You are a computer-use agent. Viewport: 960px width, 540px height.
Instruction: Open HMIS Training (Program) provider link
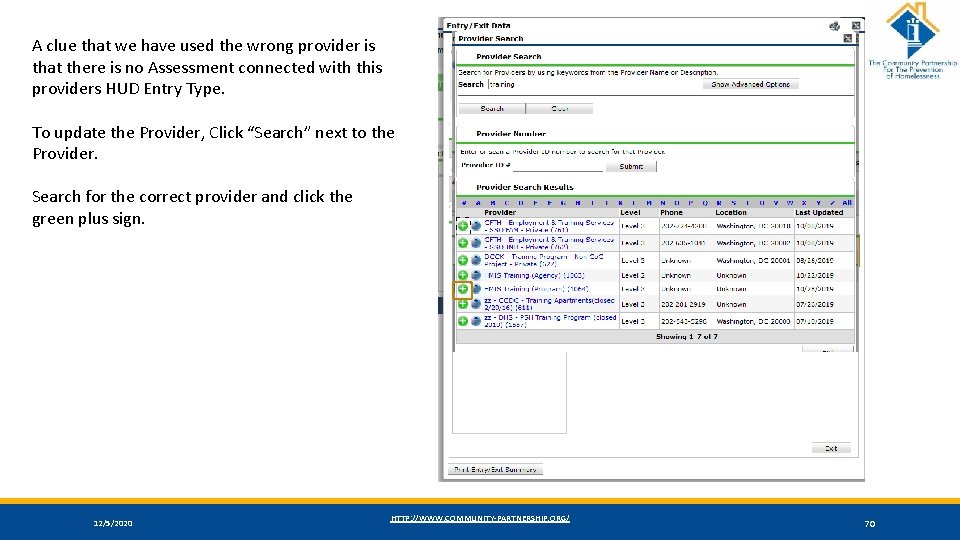coord(536,289)
